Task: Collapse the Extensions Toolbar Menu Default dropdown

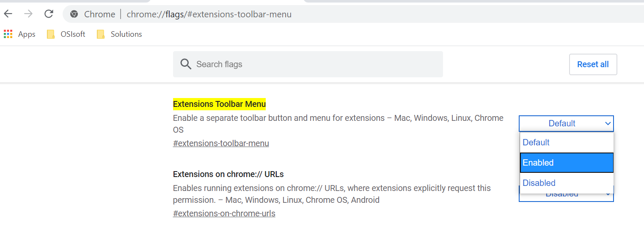Action: 566,123
